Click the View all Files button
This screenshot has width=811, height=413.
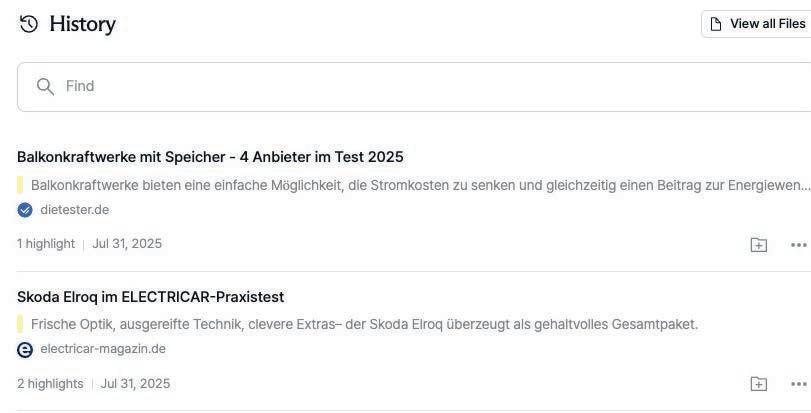click(757, 24)
